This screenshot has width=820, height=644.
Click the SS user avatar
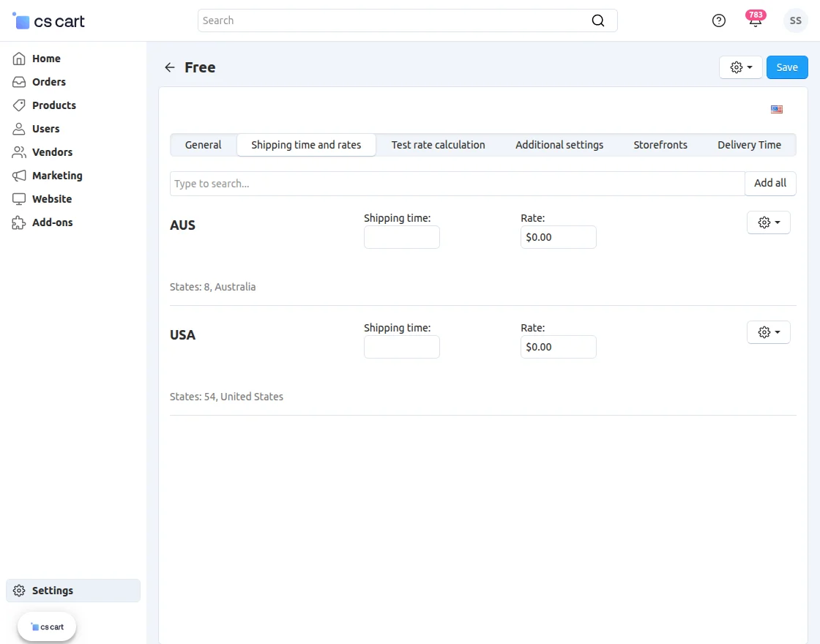[795, 20]
